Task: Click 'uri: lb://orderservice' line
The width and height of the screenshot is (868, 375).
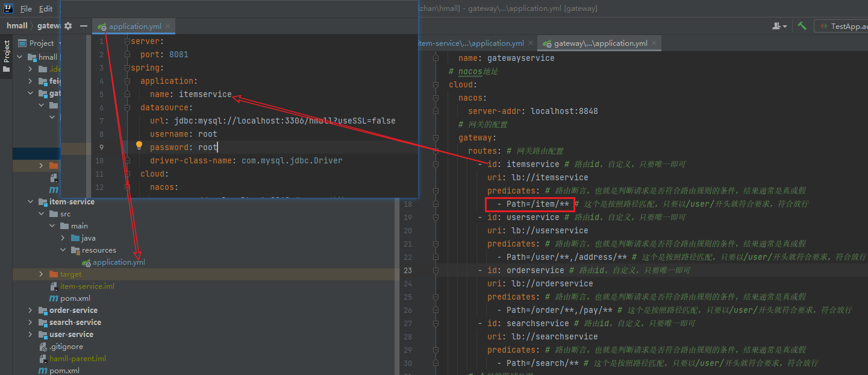Action: 540,283
